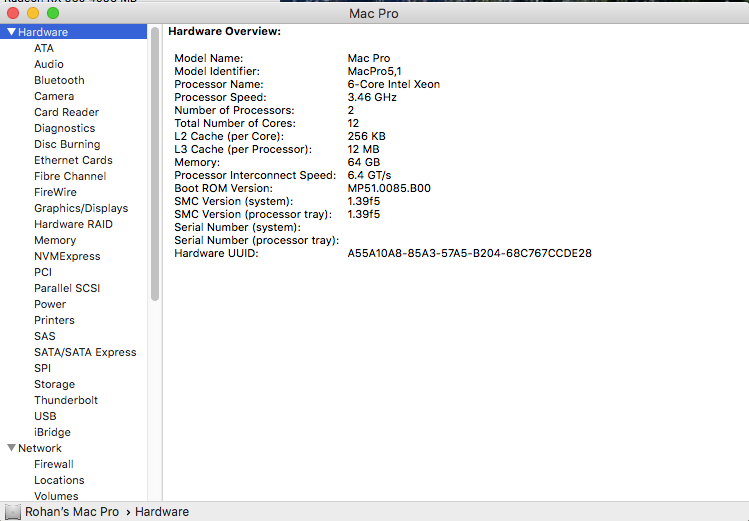Image resolution: width=749 pixels, height=521 pixels.
Task: Close the Mac Pro window
Action: click(x=13, y=13)
